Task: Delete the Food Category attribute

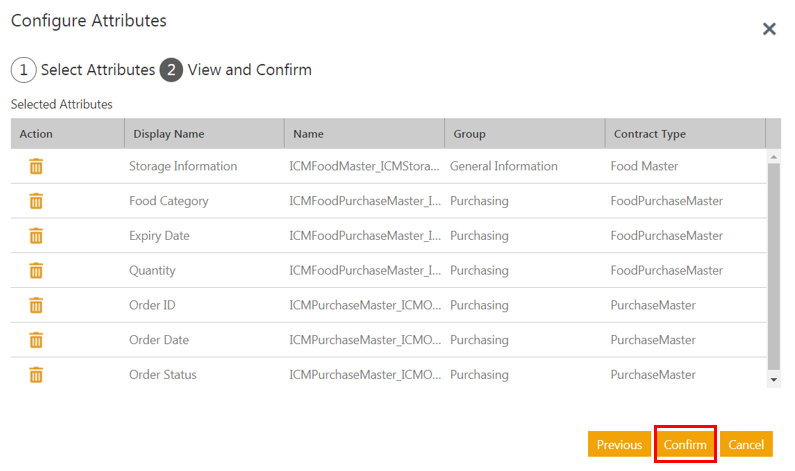Action: point(36,201)
